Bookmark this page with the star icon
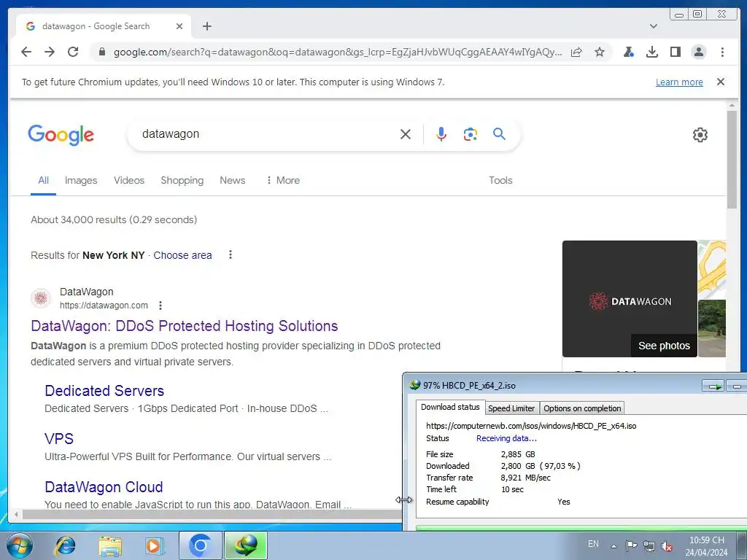 click(x=600, y=52)
